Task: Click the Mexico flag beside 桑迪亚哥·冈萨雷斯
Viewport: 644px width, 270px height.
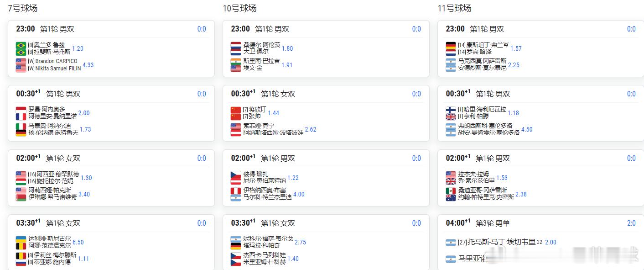Action: pos(451,191)
